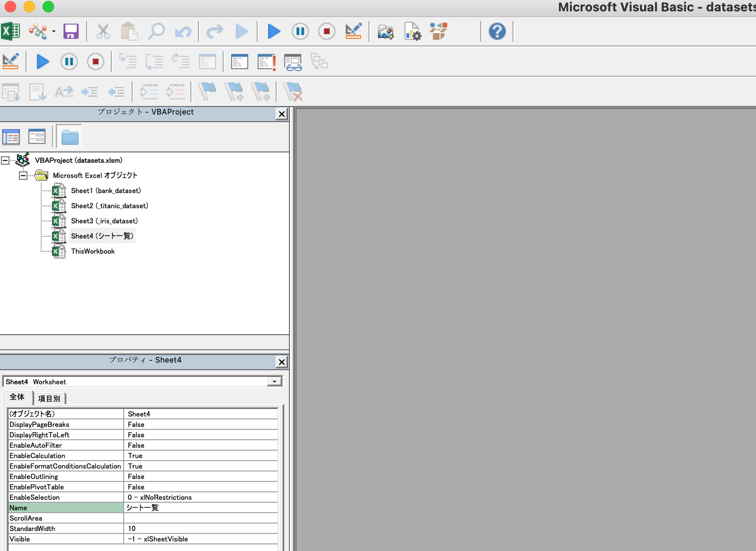Click the Step Over icon
This screenshot has width=756, height=551.
click(154, 62)
